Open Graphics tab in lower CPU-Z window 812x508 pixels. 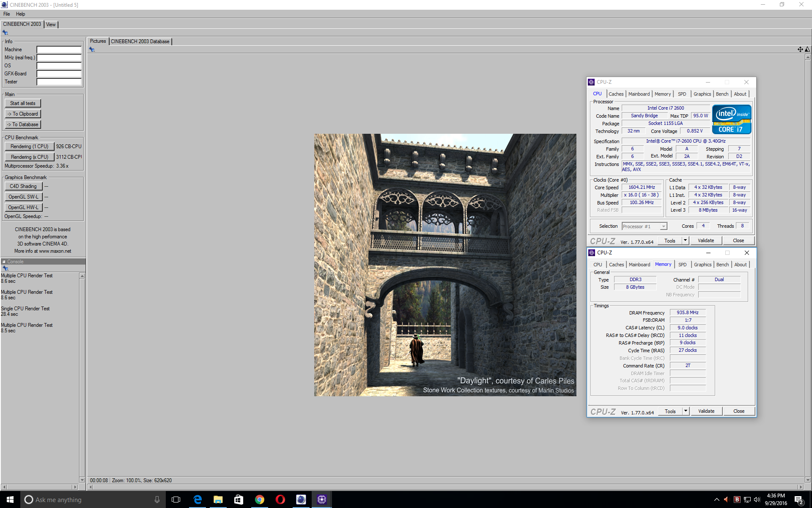[702, 265]
